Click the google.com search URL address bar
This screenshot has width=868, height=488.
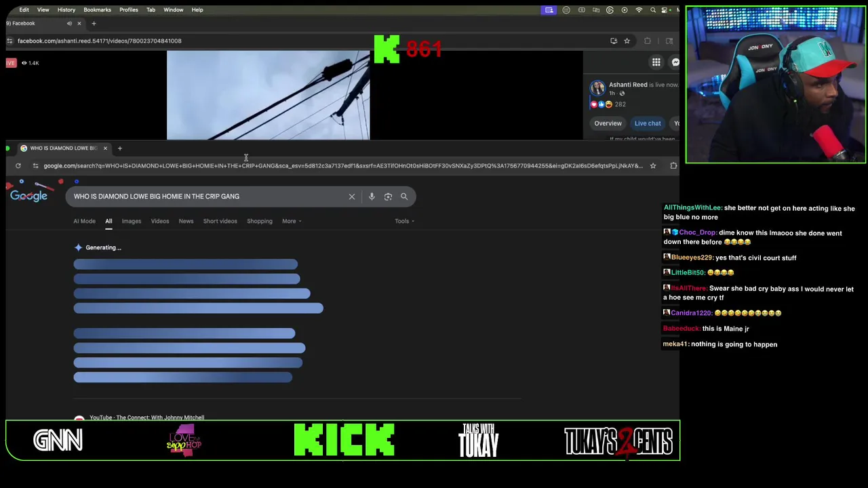342,165
